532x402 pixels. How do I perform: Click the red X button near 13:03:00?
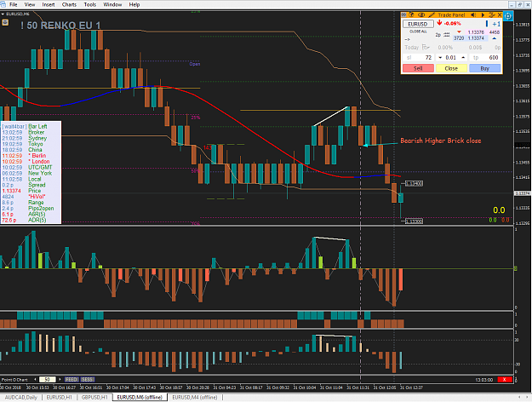click(x=505, y=380)
